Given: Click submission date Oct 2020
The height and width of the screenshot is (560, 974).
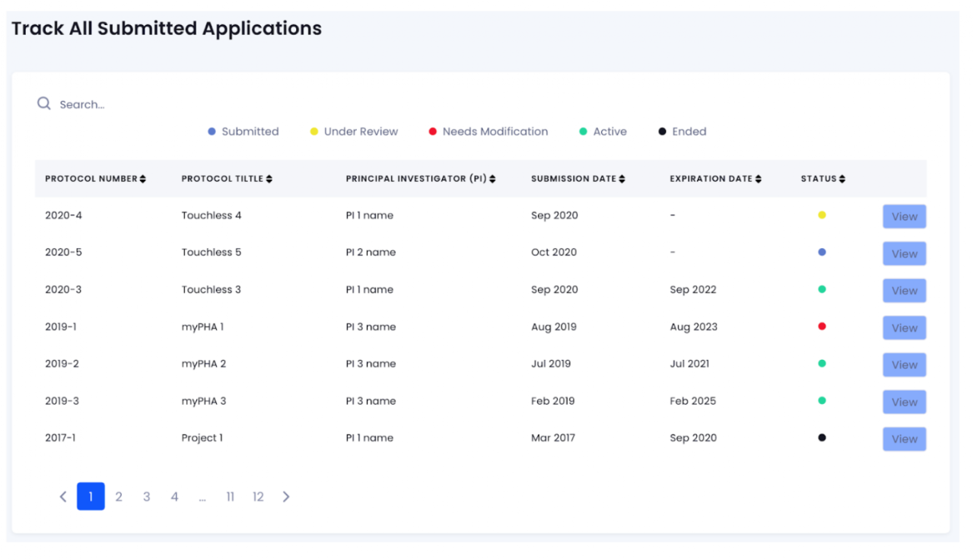Looking at the screenshot, I should (x=554, y=253).
